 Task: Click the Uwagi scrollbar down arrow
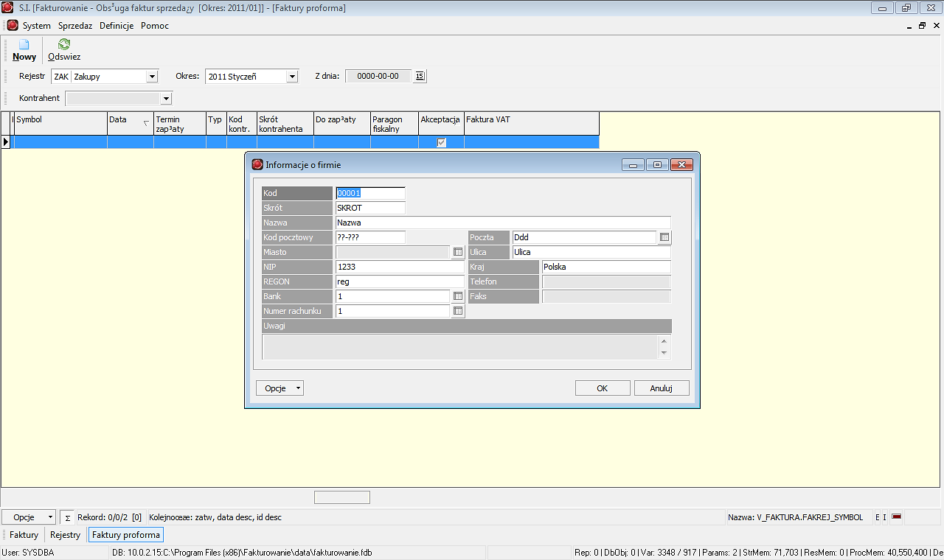pyautogui.click(x=664, y=354)
